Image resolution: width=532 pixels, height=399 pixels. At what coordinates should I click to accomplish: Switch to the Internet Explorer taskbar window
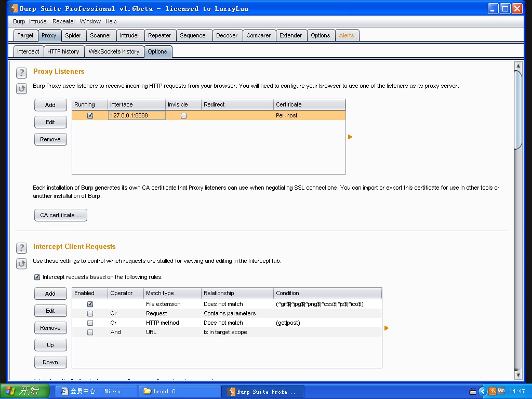(x=96, y=391)
